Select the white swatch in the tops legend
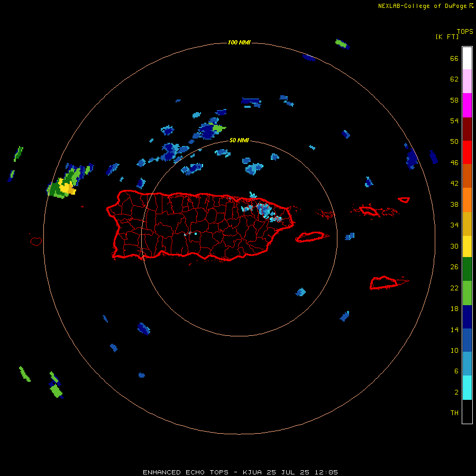 click(x=467, y=58)
